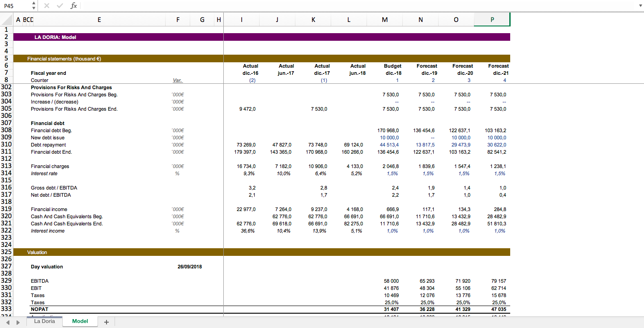Image resolution: width=644 pixels, height=328 pixels.
Task: Click the Financial statements (thousand €) header
Action: coord(64,59)
